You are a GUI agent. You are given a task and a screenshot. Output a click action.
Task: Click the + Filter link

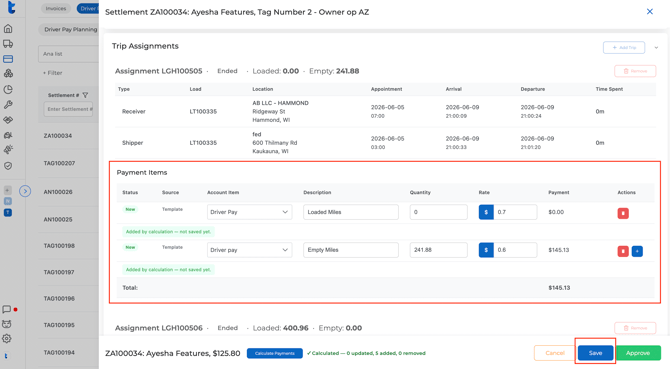click(x=53, y=73)
